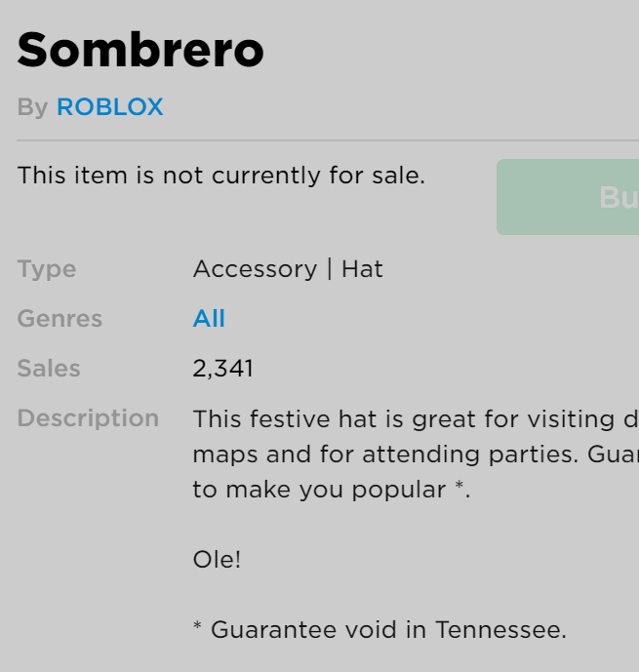Open the ROBLOX creator profile link

point(109,107)
